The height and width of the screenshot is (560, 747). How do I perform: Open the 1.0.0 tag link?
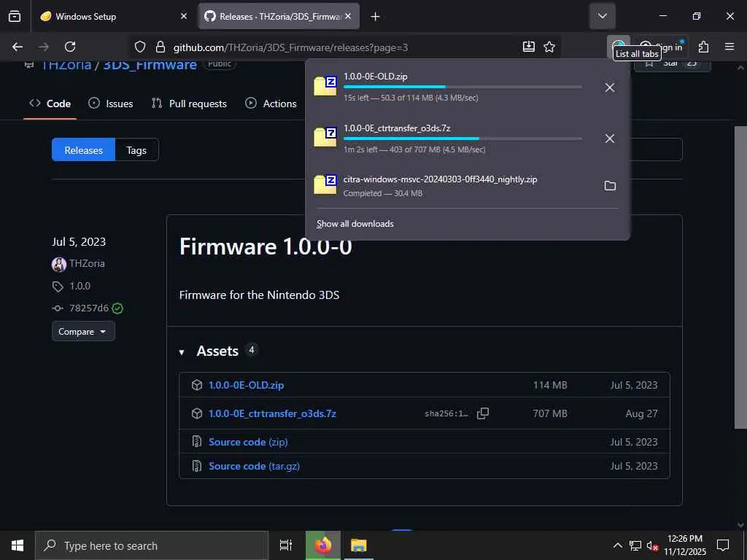80,286
